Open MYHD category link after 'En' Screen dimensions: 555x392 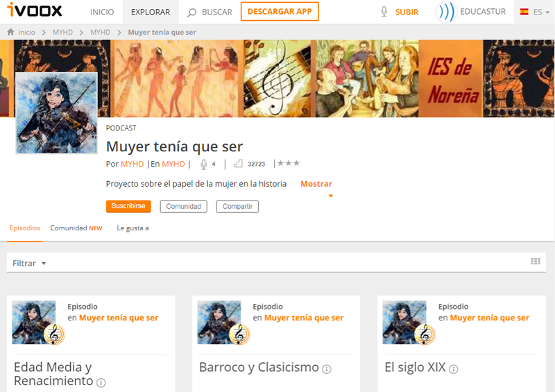pos(173,164)
